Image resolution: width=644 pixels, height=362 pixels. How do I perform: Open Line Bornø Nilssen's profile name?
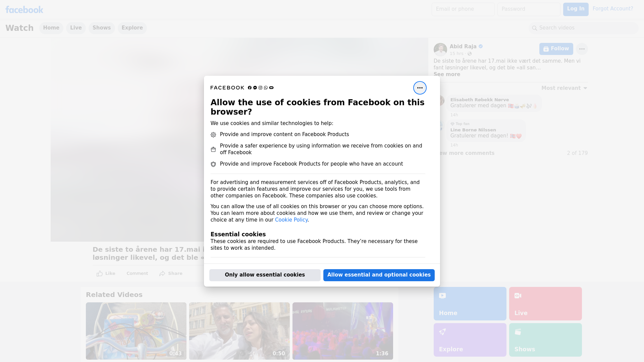click(473, 130)
